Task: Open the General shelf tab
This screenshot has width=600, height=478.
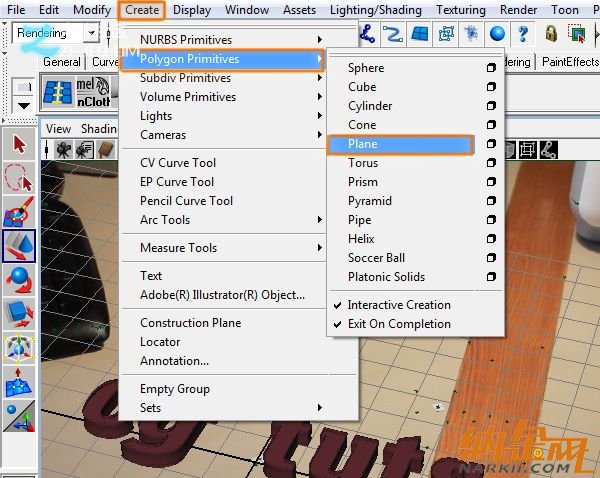Action: tap(62, 62)
